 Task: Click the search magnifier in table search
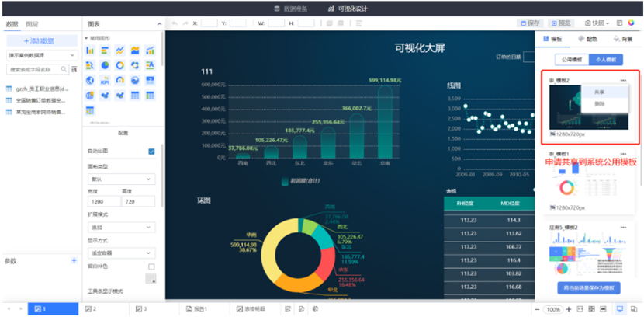pos(64,70)
